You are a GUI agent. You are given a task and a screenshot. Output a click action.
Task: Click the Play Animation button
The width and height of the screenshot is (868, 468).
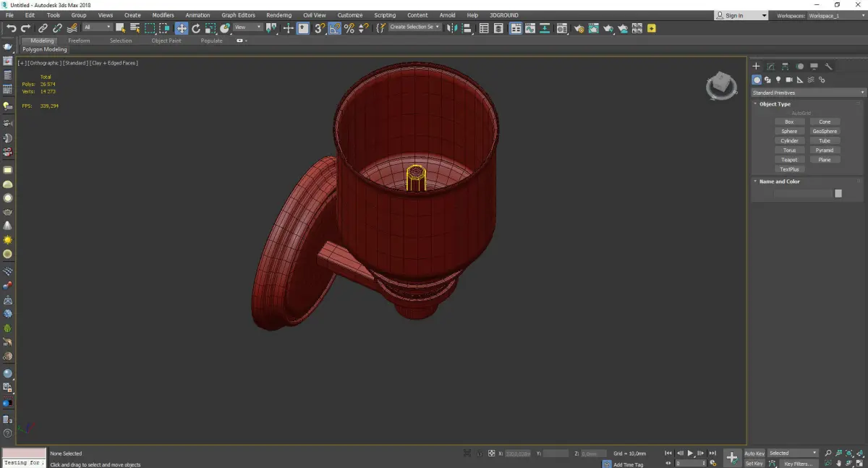pos(691,454)
